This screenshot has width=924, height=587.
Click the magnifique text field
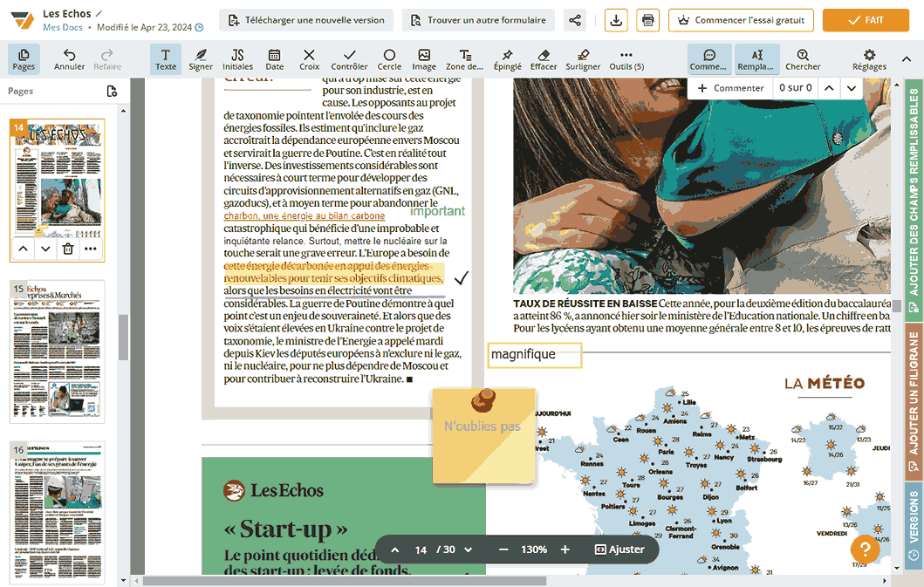pos(535,355)
